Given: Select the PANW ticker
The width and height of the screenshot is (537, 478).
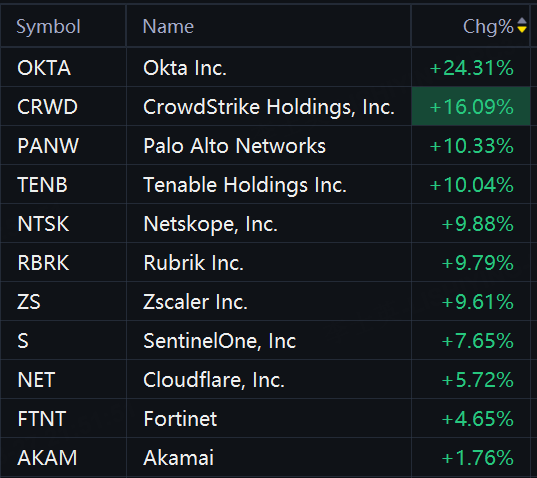Looking at the screenshot, I should point(48,146).
